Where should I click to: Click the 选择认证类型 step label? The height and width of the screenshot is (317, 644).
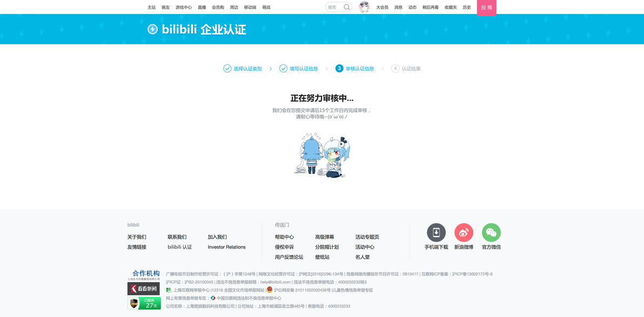[247, 69]
